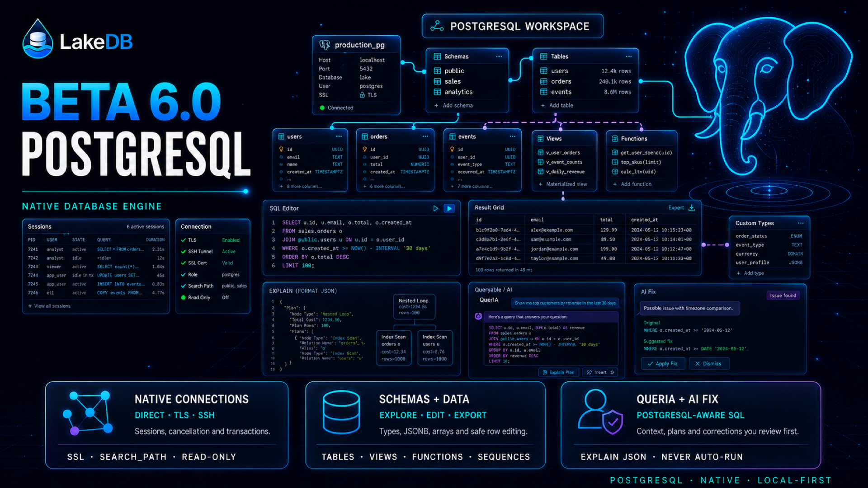
Task: Expand 6 more columns in orders card
Action: pos(384,187)
